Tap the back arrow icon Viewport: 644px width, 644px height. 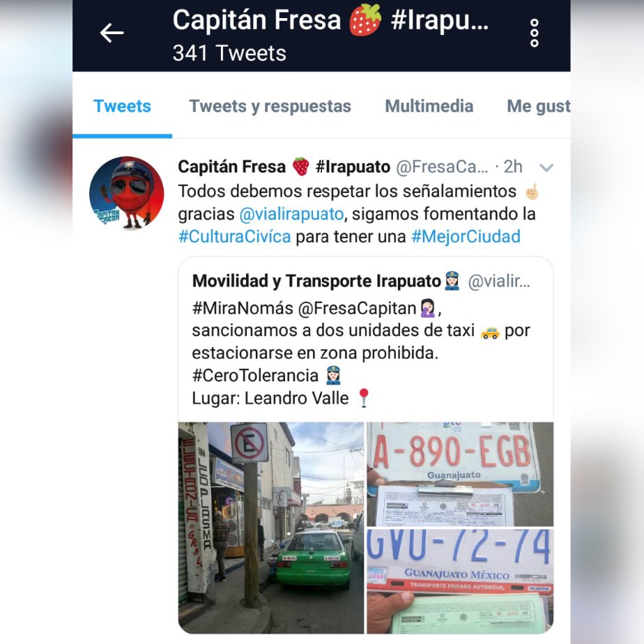click(x=112, y=33)
